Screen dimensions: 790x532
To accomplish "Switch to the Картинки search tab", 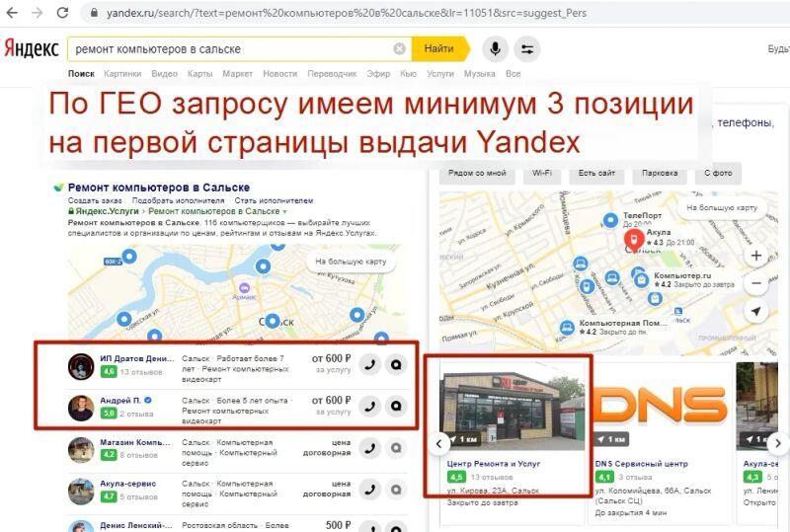I will coord(122,74).
